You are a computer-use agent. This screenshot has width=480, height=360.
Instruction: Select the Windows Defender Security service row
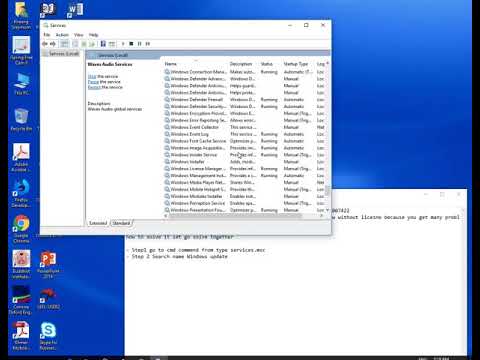(x=244, y=106)
